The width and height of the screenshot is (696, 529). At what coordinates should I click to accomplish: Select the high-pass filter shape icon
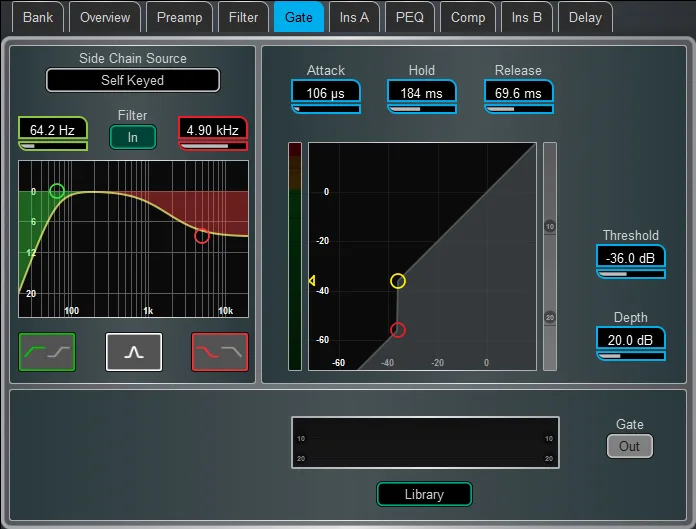coord(47,352)
